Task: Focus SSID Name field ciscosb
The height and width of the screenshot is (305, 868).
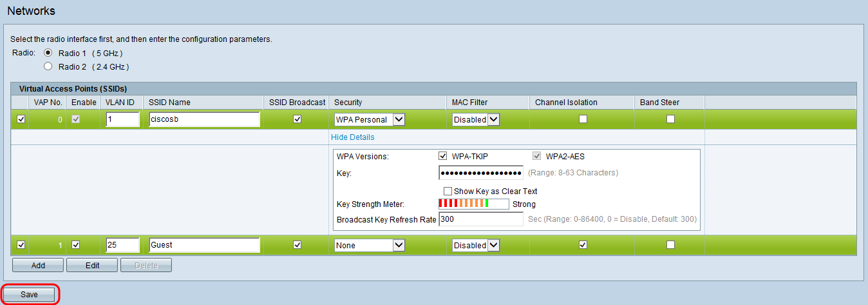Action: tap(204, 119)
